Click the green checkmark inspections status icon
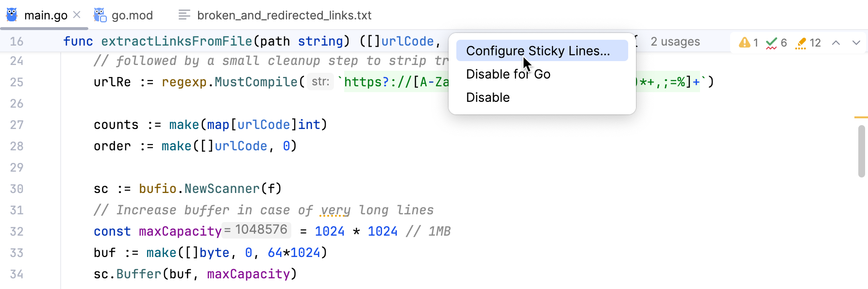 tap(771, 42)
